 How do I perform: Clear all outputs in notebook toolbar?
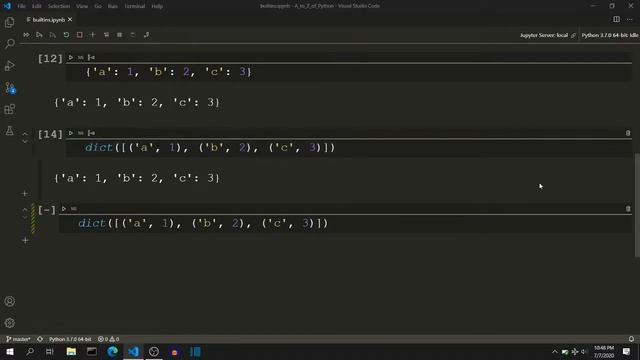pos(106,35)
